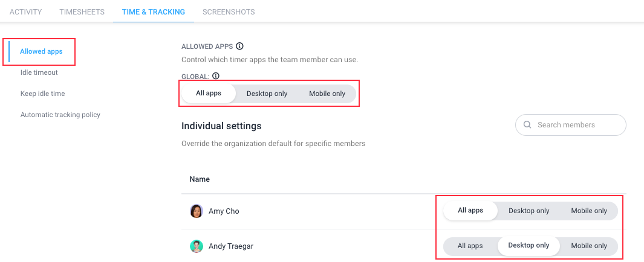The width and height of the screenshot is (644, 262).
Task: Click Amy Cho's avatar
Action: coord(197,211)
